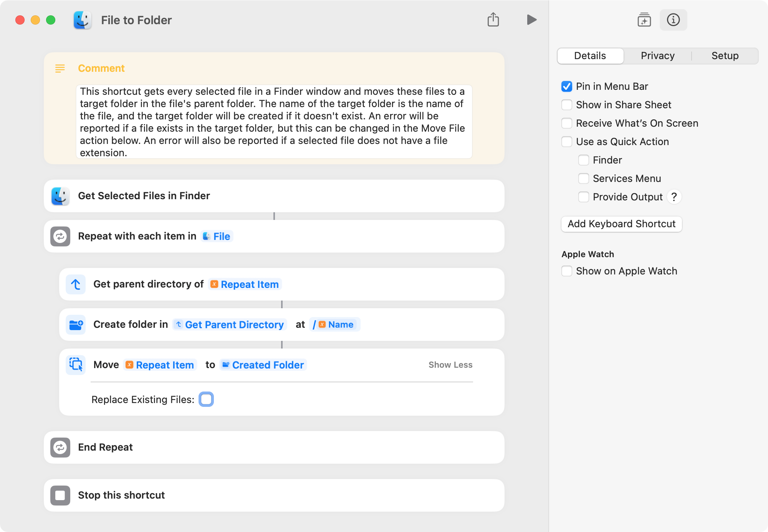The height and width of the screenshot is (532, 768).
Task: Click the Finder shortcut icon beside the title
Action: click(83, 20)
